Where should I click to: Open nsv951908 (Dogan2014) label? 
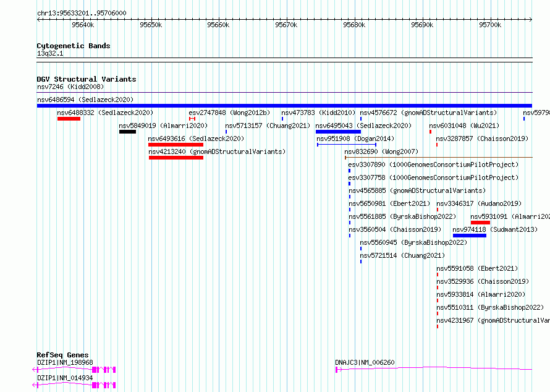(x=355, y=138)
